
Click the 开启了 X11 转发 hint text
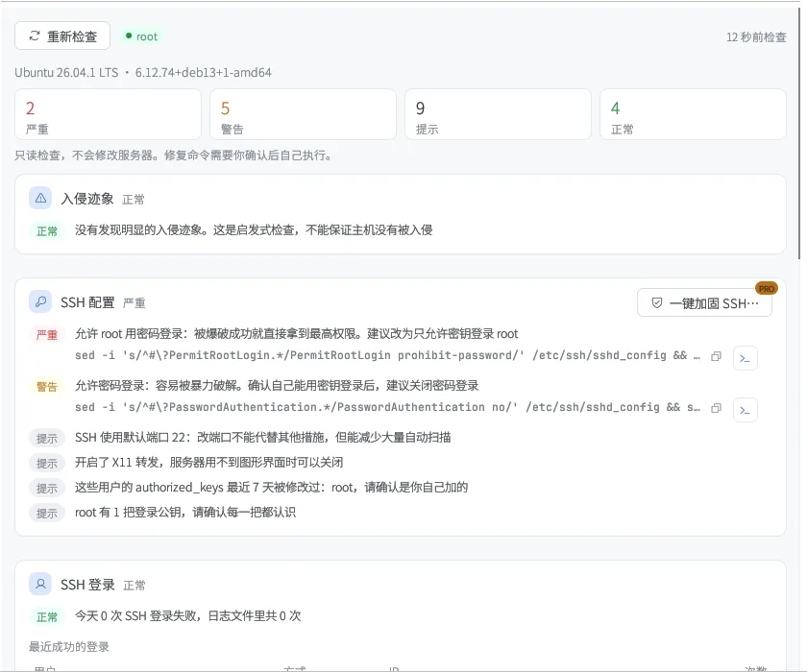209,462
